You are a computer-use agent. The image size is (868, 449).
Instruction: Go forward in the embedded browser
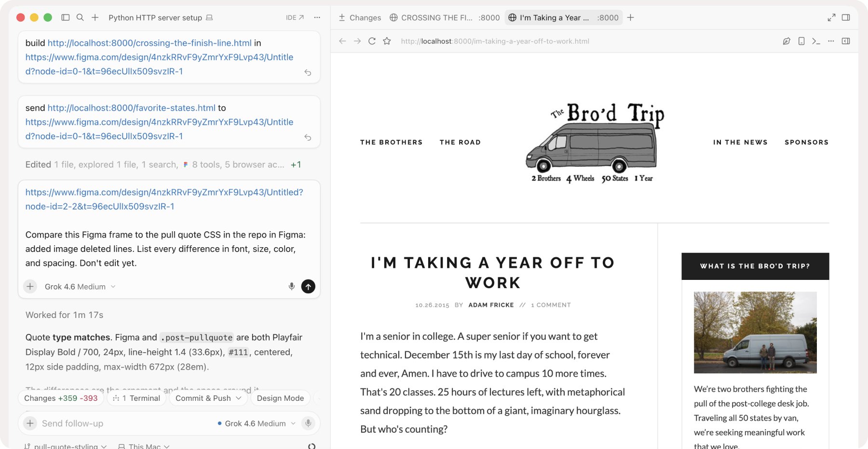(357, 41)
